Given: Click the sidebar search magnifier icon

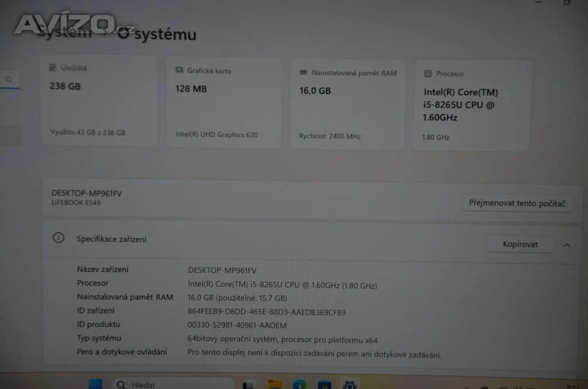Looking at the screenshot, I should [x=9, y=79].
